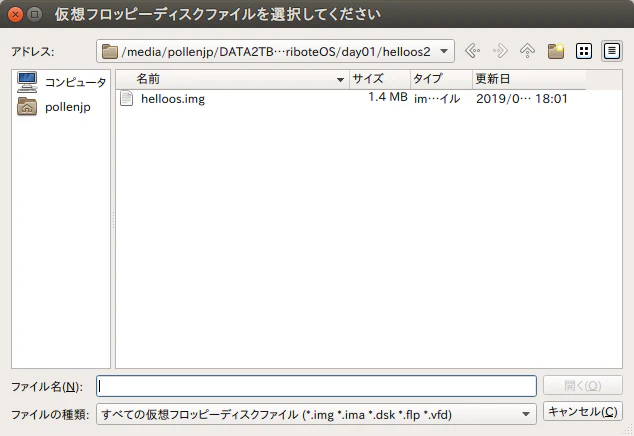Click the im…イル type cell

pyautogui.click(x=437, y=99)
